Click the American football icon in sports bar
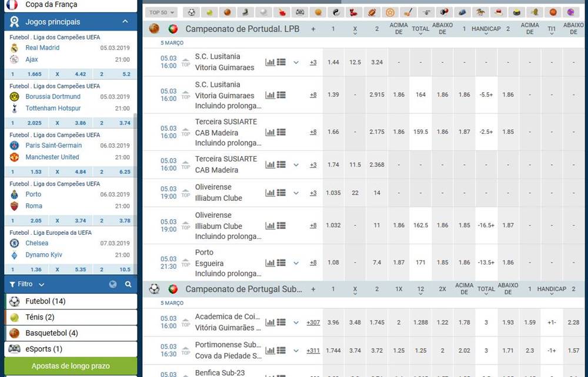 coord(372,12)
